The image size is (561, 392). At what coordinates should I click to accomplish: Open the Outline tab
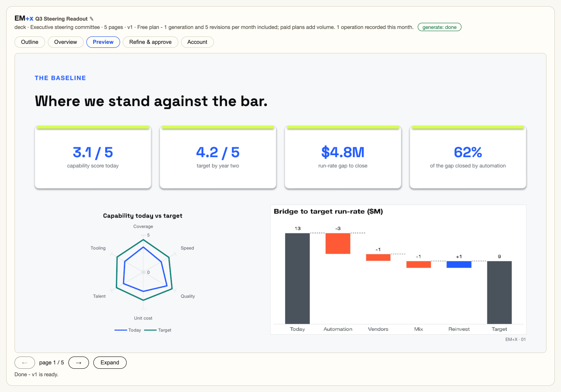click(x=30, y=42)
